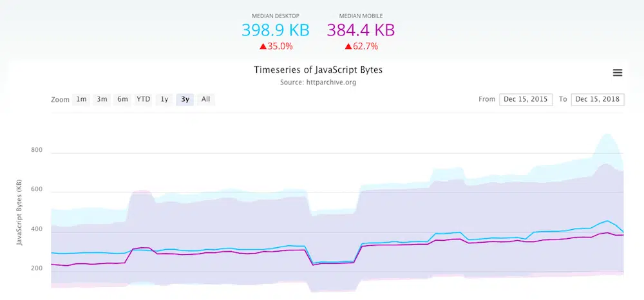Show all data with All zoom button
644x300 pixels.
pyautogui.click(x=205, y=99)
